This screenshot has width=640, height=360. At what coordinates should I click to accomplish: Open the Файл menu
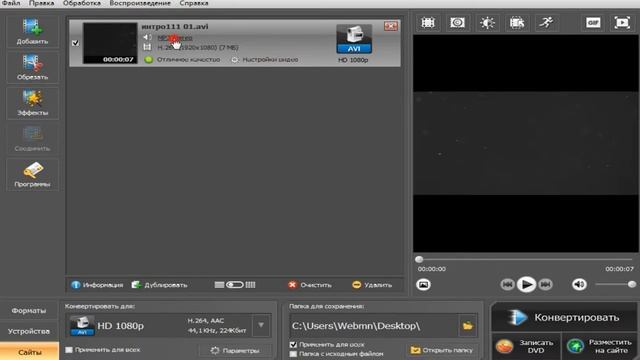point(11,3)
